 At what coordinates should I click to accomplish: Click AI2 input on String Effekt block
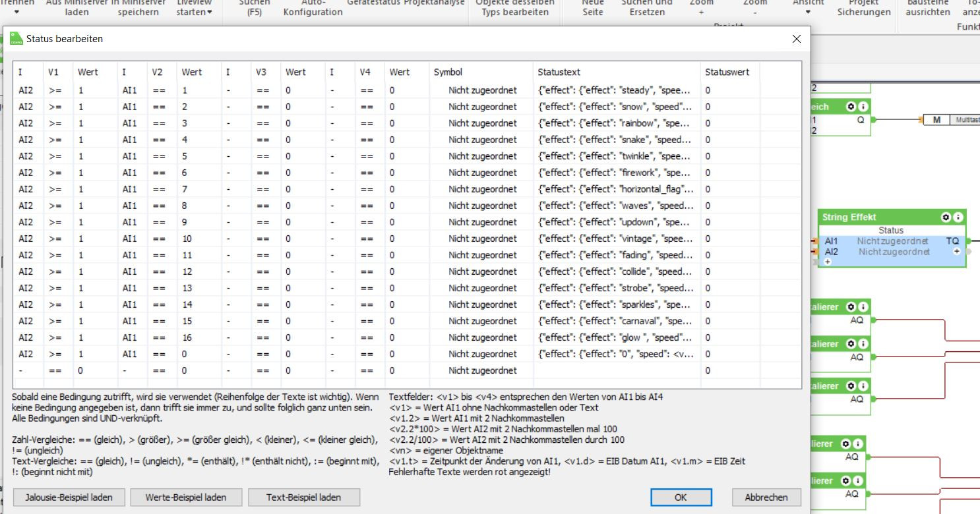coord(830,252)
